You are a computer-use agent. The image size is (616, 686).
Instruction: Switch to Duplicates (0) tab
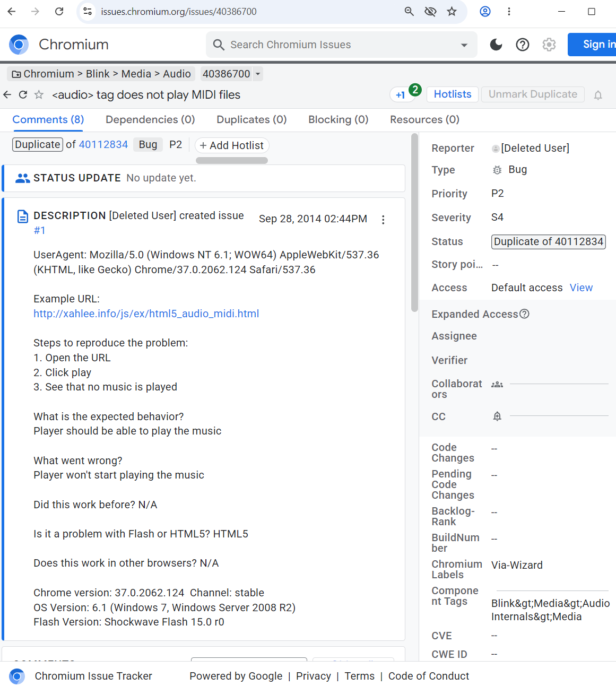click(251, 119)
